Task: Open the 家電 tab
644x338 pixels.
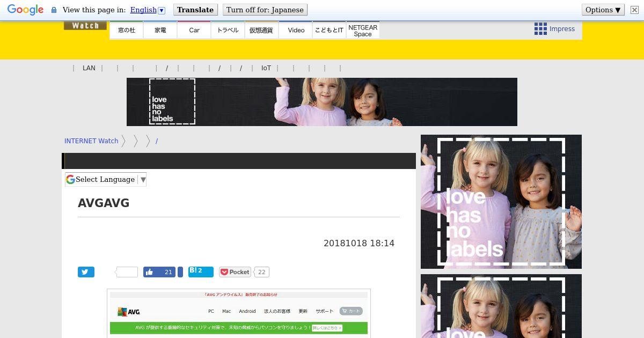Action: (x=160, y=30)
